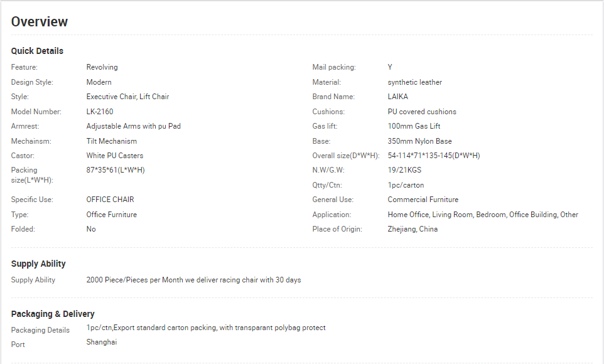
Task: Click the port value Shanghai
Action: (101, 342)
